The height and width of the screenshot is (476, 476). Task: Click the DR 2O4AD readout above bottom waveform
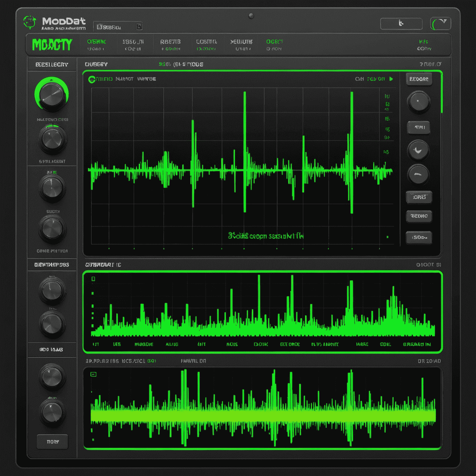[429, 361]
